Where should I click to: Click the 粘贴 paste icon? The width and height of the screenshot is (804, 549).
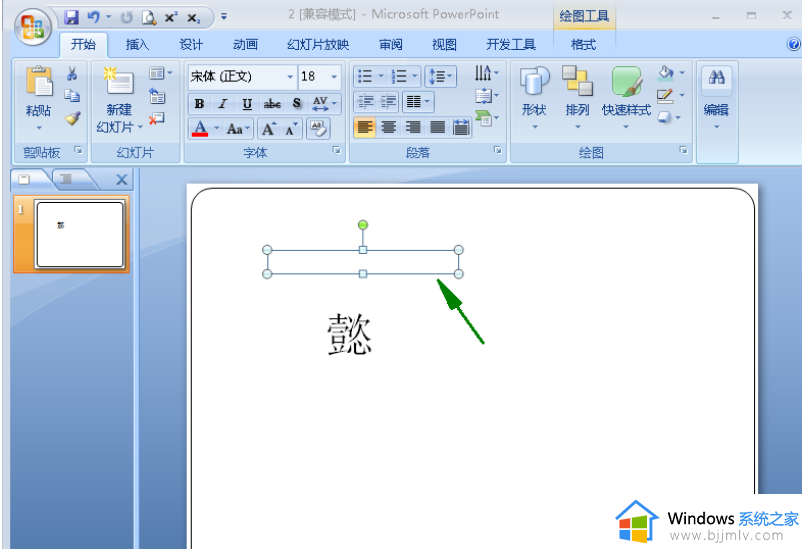point(39,81)
